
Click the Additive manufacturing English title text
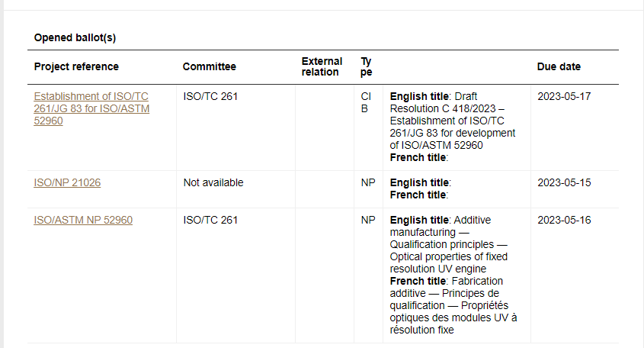448,244
